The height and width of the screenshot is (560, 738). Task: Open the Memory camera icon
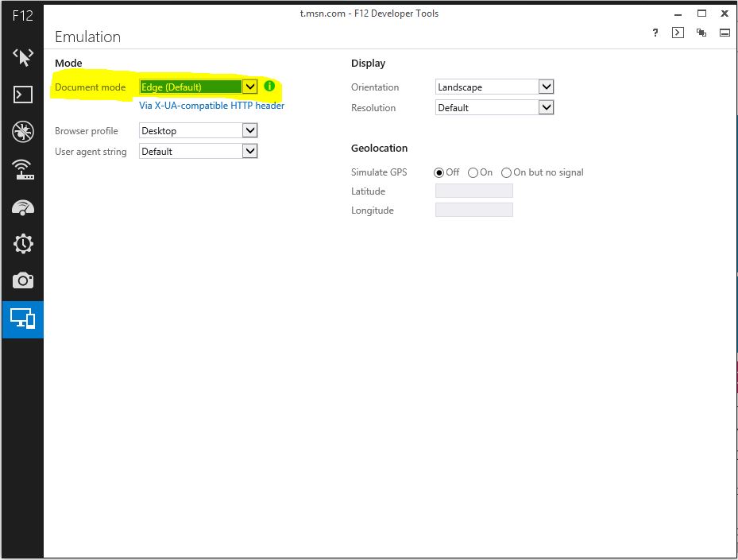pos(23,280)
